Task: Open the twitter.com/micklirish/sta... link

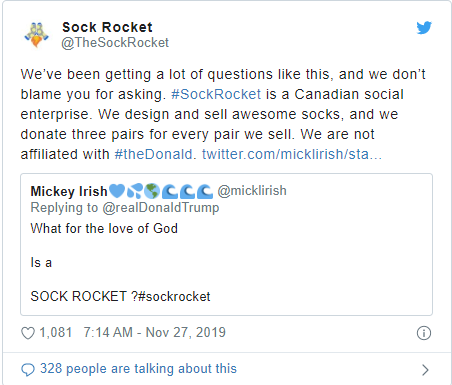Action: click(292, 154)
